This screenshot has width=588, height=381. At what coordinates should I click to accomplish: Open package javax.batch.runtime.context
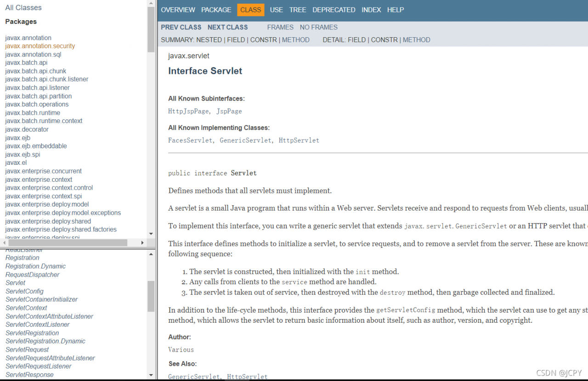44,121
